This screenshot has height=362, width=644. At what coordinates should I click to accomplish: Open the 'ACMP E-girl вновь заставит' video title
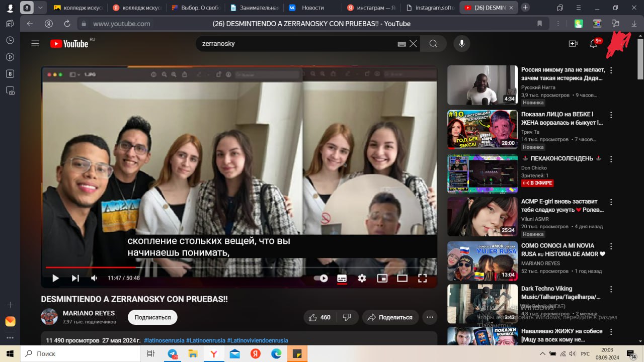tap(561, 206)
